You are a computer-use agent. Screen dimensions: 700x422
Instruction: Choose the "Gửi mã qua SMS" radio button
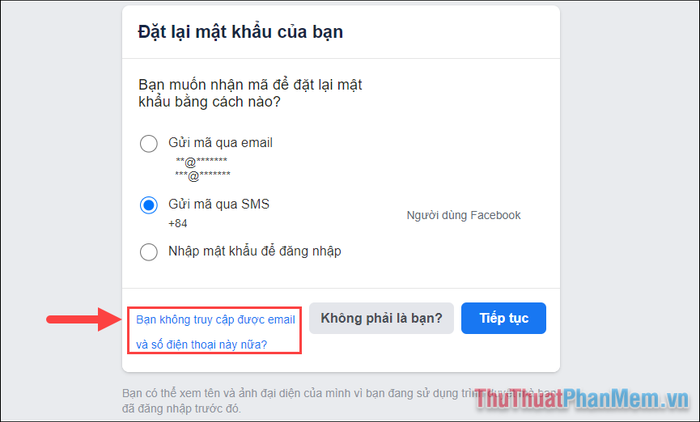coord(149,205)
